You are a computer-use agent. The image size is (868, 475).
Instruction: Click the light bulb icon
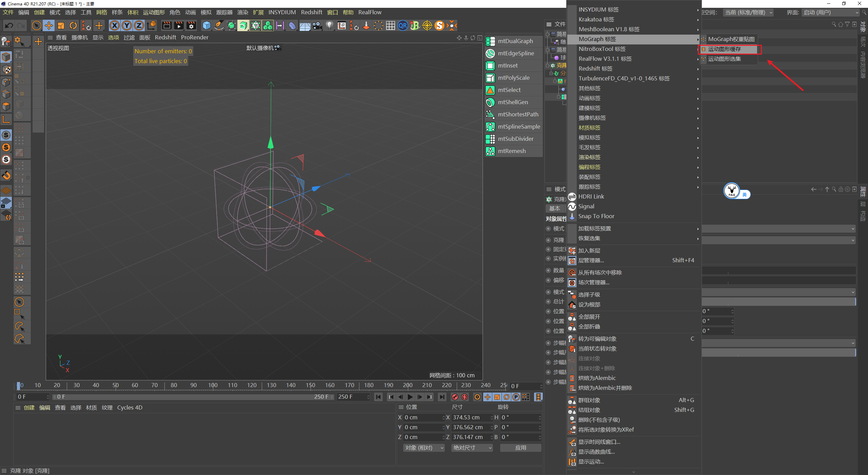330,25
